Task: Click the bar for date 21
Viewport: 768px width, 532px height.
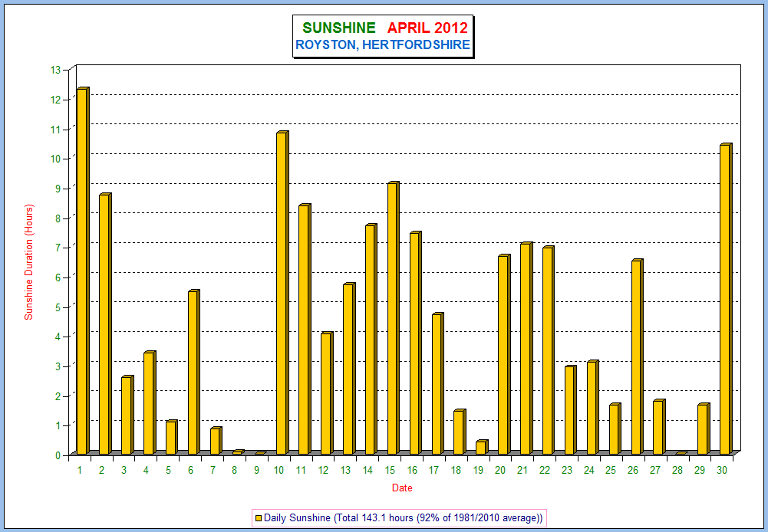Action: (526, 348)
